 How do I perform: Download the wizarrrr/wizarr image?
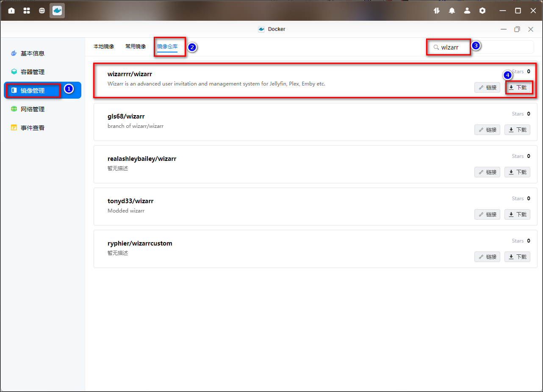pyautogui.click(x=518, y=88)
